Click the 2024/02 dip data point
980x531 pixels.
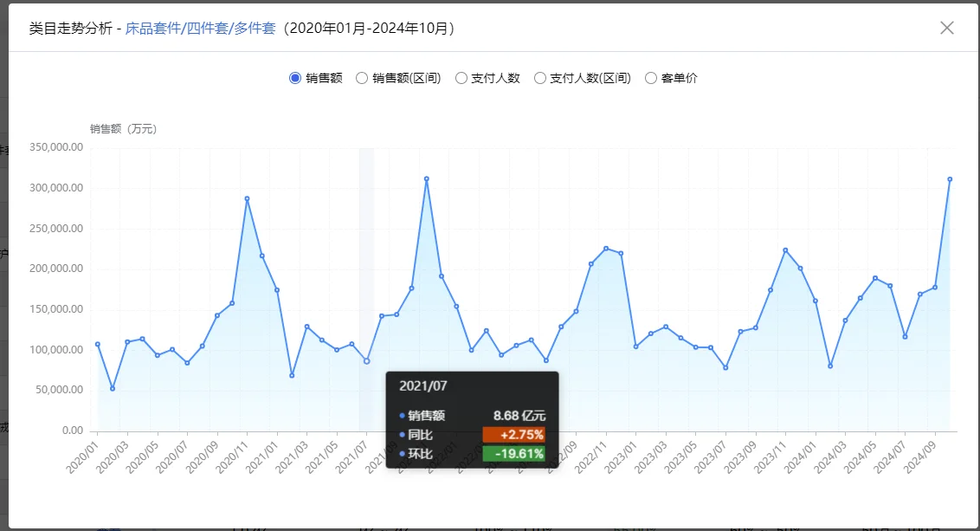click(830, 366)
